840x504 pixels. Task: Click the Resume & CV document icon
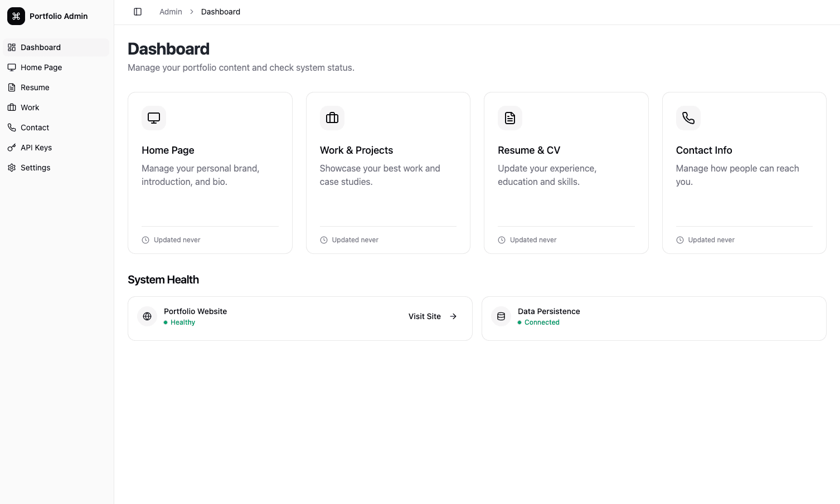tap(509, 118)
